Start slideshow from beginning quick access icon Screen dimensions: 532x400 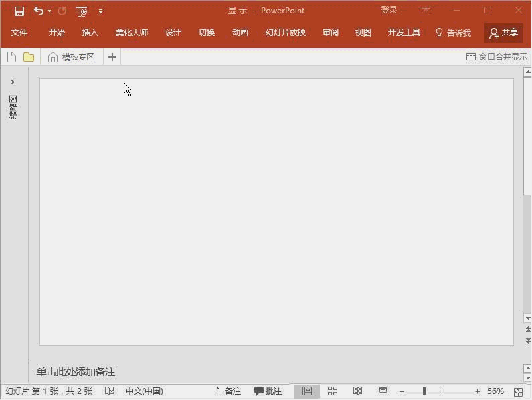pos(82,11)
